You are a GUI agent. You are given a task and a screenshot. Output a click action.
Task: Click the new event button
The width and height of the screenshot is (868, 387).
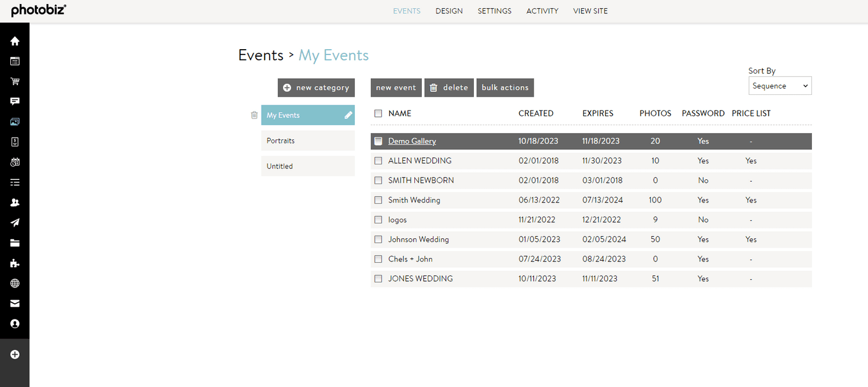pos(396,87)
